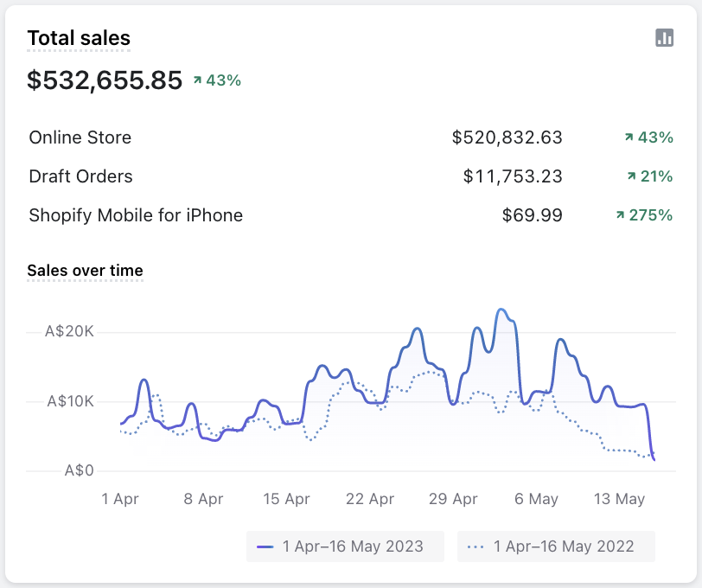Select Shopify Mobile for iPhone row
702x588 pixels.
[x=136, y=215]
